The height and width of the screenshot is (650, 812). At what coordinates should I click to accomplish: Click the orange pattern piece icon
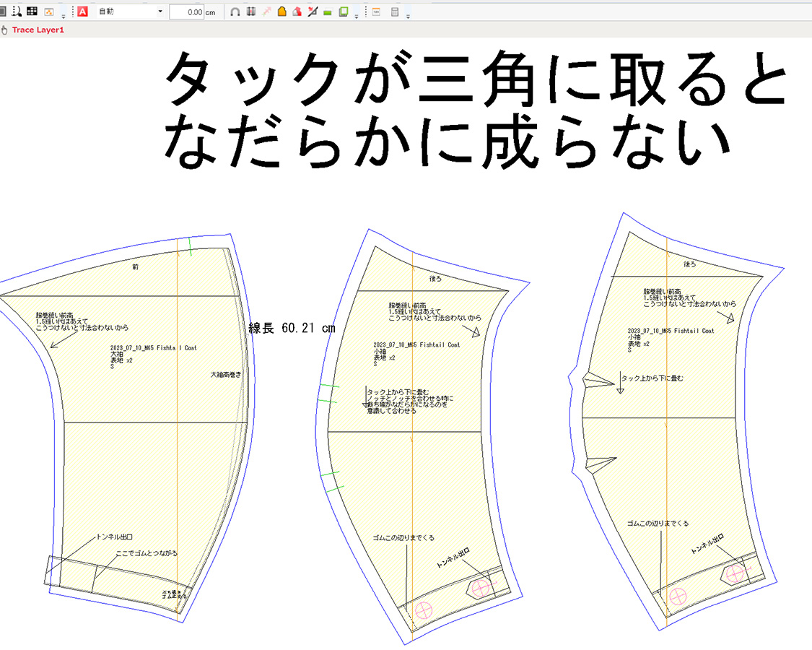point(281,12)
